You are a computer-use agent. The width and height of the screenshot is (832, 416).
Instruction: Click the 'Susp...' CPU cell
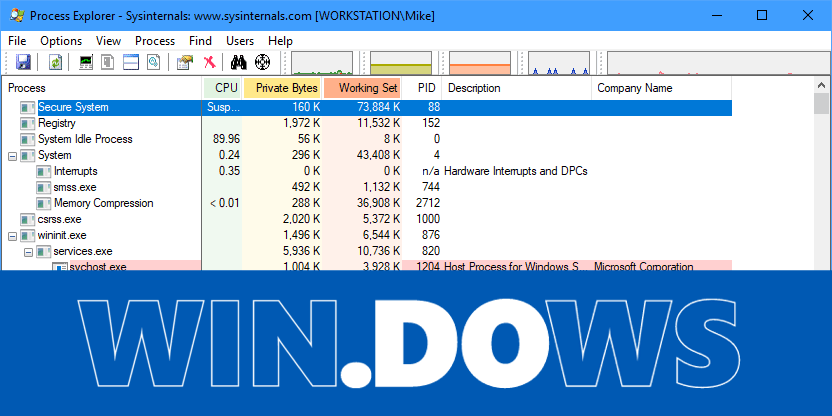(223, 108)
